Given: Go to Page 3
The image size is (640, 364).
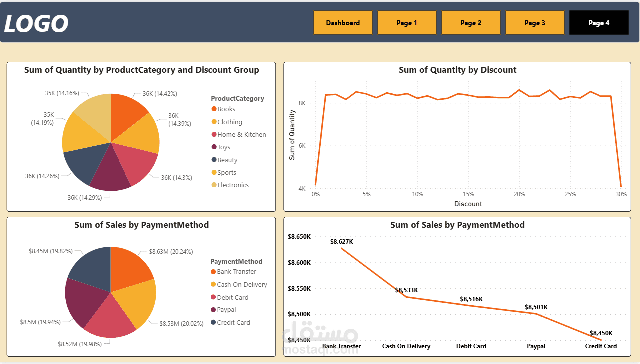Looking at the screenshot, I should [535, 23].
